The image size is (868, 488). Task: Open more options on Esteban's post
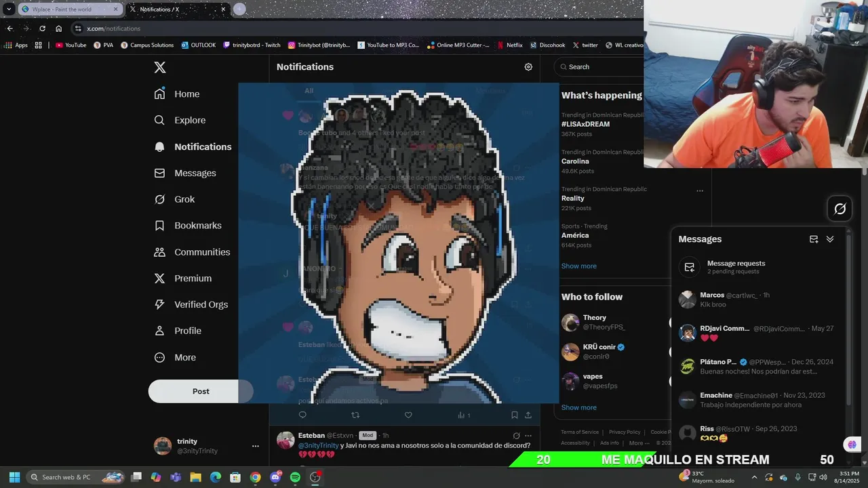528,436
